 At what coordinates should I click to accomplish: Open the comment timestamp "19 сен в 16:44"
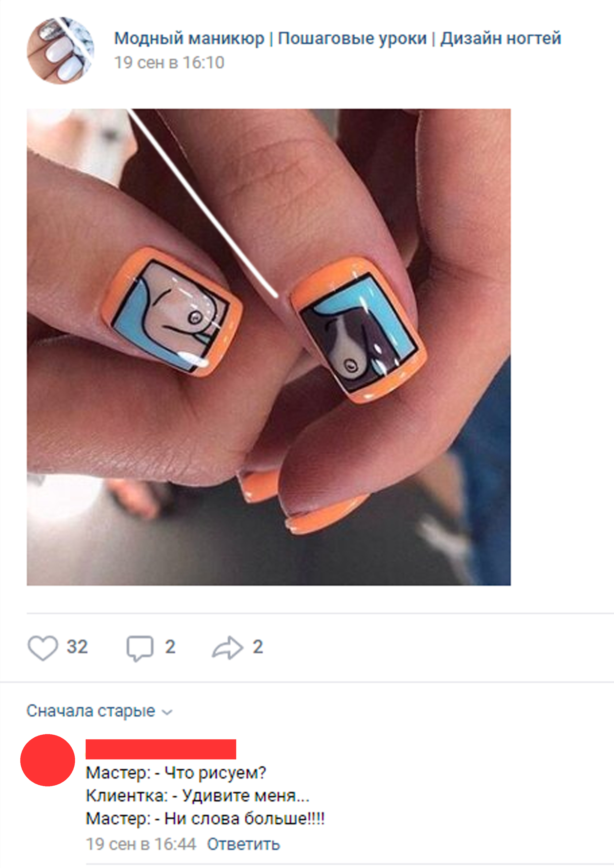[141, 843]
